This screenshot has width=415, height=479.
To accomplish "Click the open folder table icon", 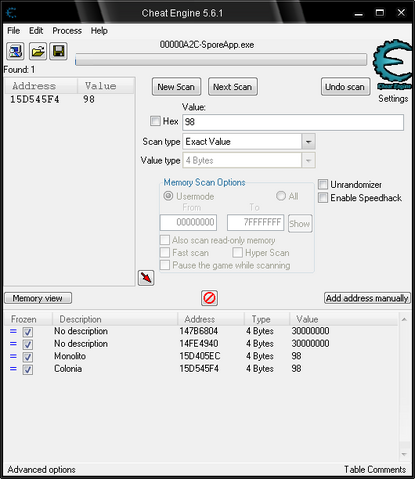I will pyautogui.click(x=38, y=51).
